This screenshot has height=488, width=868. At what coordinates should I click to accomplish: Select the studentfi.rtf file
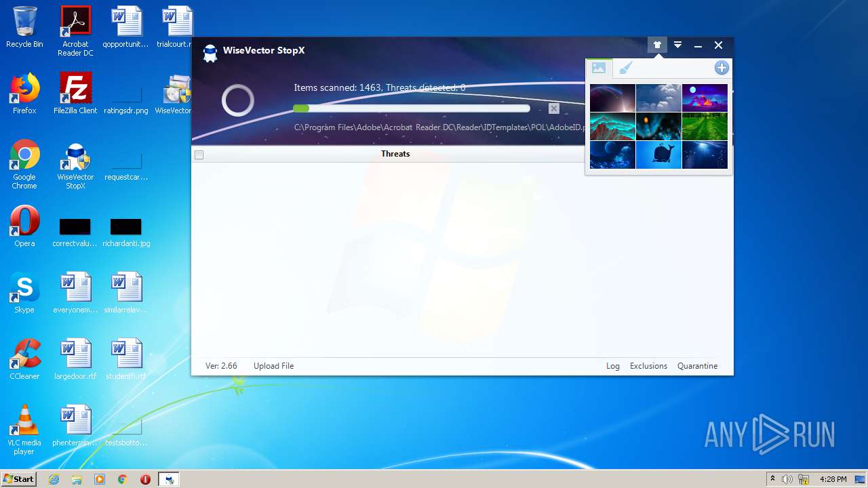pyautogui.click(x=126, y=359)
